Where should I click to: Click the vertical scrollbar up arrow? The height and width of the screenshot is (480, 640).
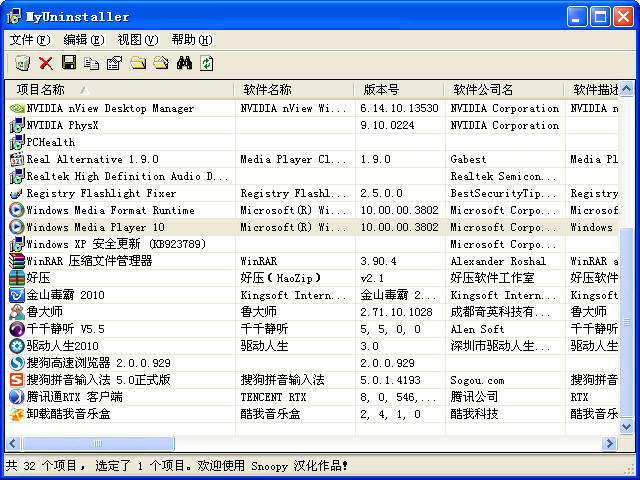point(627,90)
